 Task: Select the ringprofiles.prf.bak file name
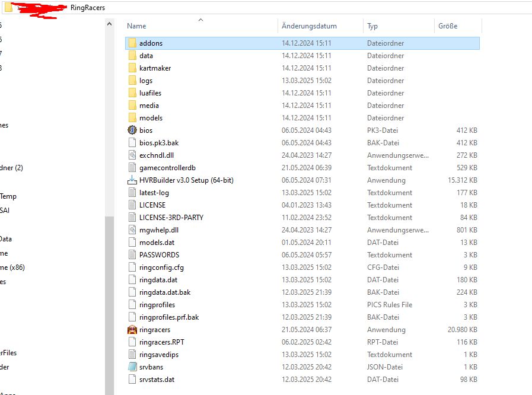pyautogui.click(x=169, y=317)
